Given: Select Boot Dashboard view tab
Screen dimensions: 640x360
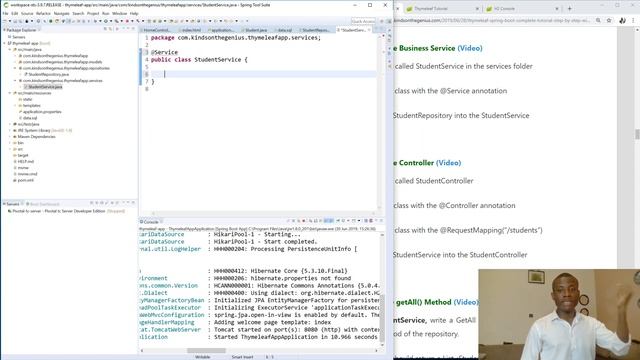Looking at the screenshot, I should 44,204.
